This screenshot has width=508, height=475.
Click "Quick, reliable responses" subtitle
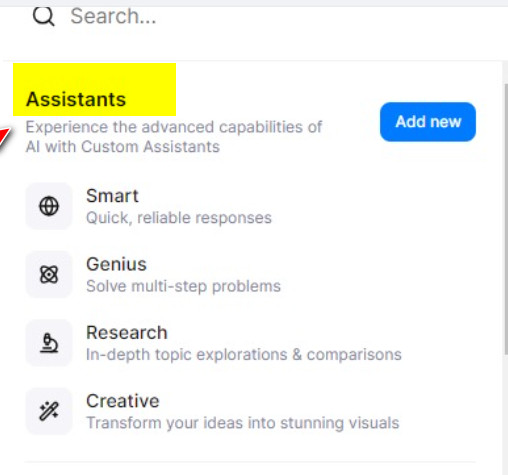click(x=179, y=218)
